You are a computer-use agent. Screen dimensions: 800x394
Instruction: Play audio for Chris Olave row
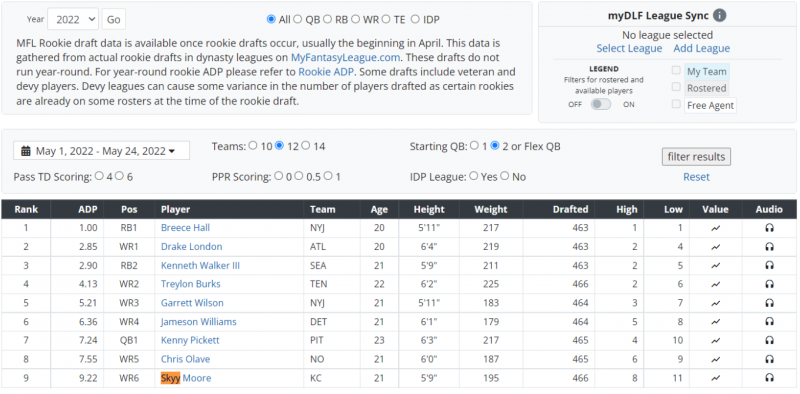coord(769,359)
